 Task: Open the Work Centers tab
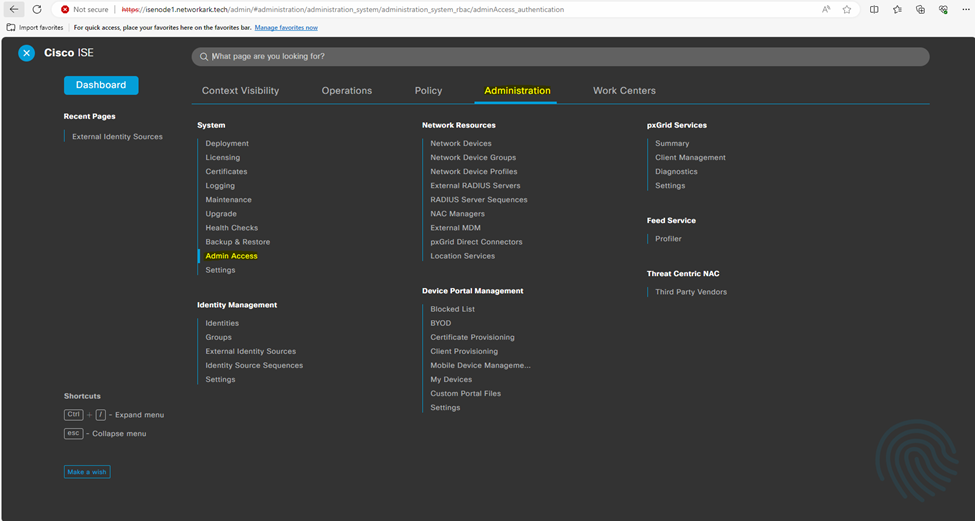(624, 91)
